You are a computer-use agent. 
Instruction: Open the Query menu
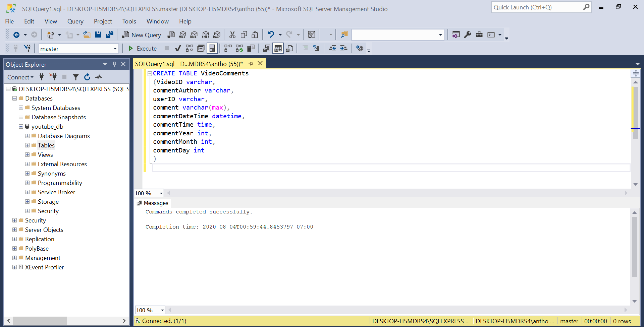click(x=75, y=21)
